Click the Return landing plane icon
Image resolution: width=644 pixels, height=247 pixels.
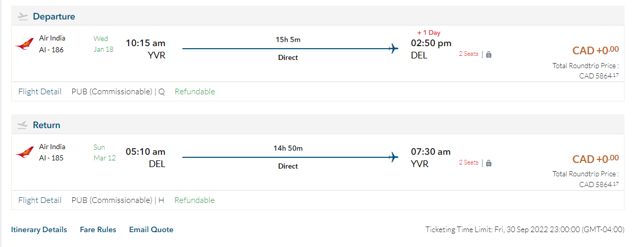(x=22, y=125)
